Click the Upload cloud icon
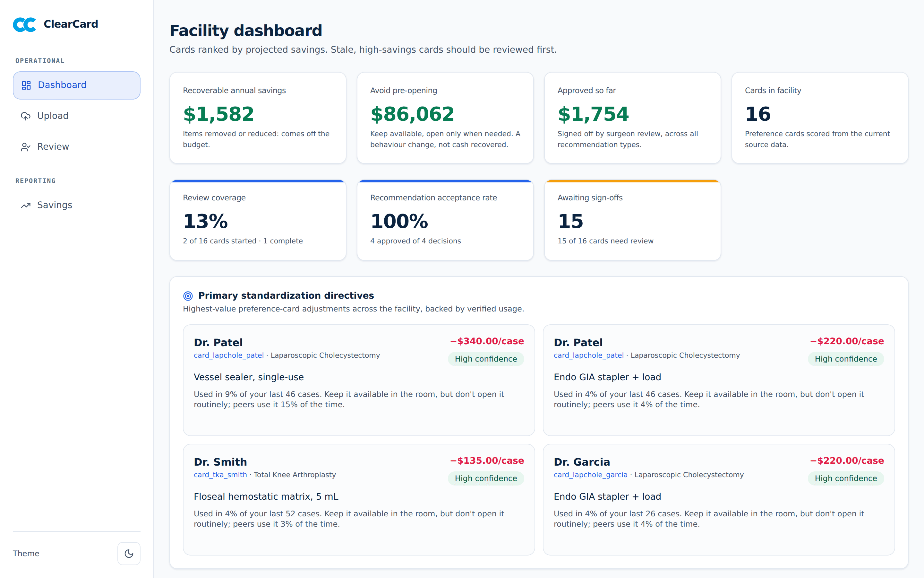Viewport: 924px width, 578px height. pyautogui.click(x=26, y=116)
